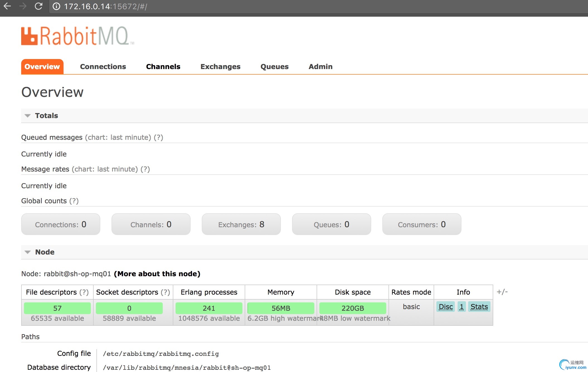Click '1048576 available' text
The width and height of the screenshot is (588, 372).
point(209,318)
